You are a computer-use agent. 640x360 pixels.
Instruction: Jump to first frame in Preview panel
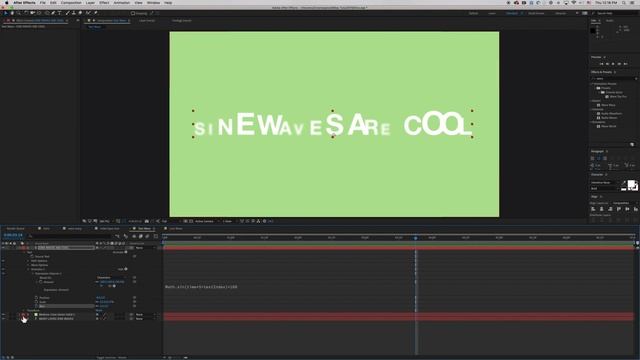click(x=602, y=64)
